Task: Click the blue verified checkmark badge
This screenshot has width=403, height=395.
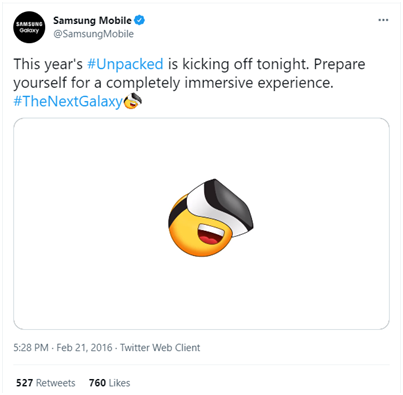Action: [x=139, y=20]
